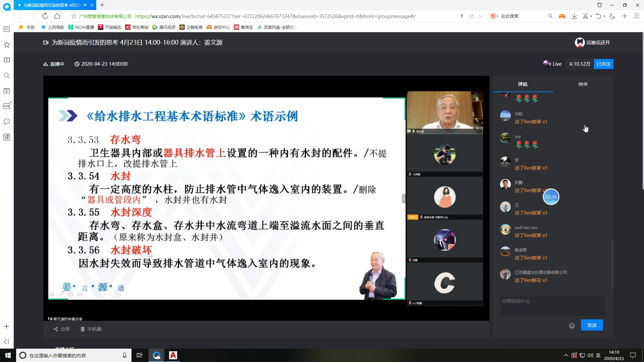The height and width of the screenshot is (362, 644).
Task: Open 游戏中心 bookmark
Action: [x=218, y=27]
